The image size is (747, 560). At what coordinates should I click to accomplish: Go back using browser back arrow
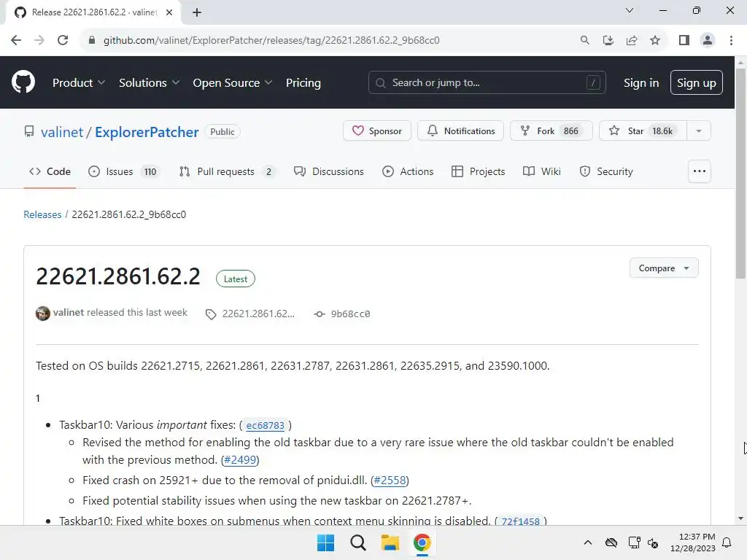pos(16,40)
